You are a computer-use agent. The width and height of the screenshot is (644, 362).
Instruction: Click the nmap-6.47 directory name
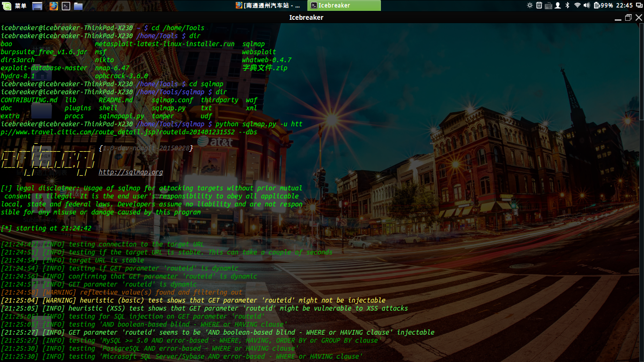coord(112,68)
